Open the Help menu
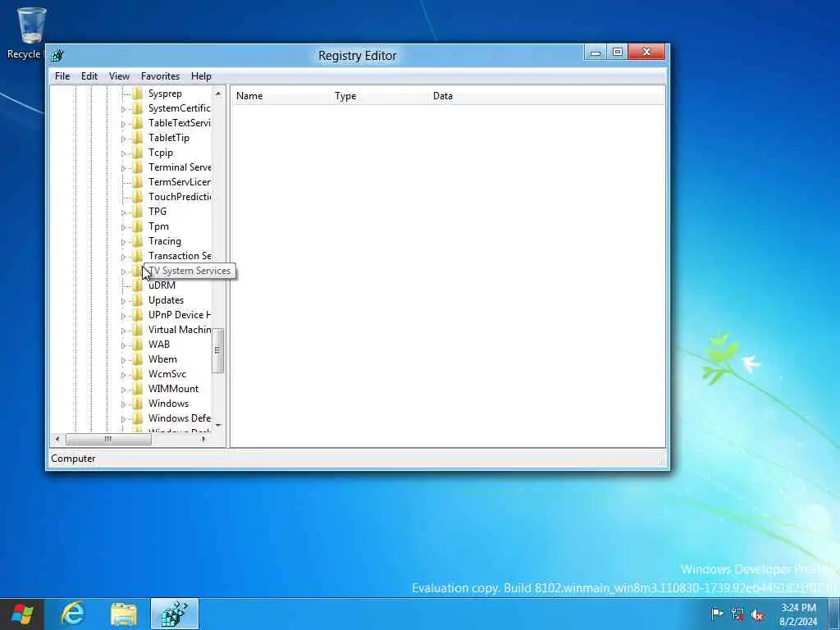Screen dimensions: 840x630 point(201,76)
